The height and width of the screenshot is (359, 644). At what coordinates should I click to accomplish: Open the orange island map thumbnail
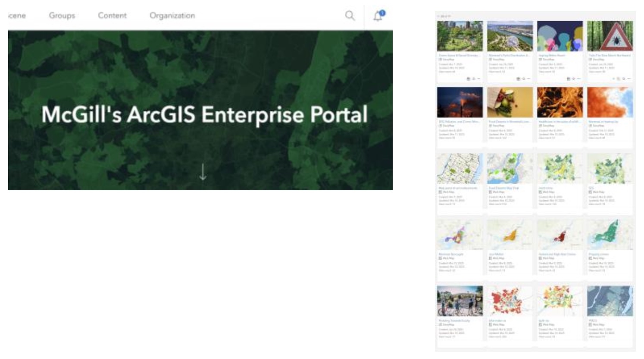(510, 235)
